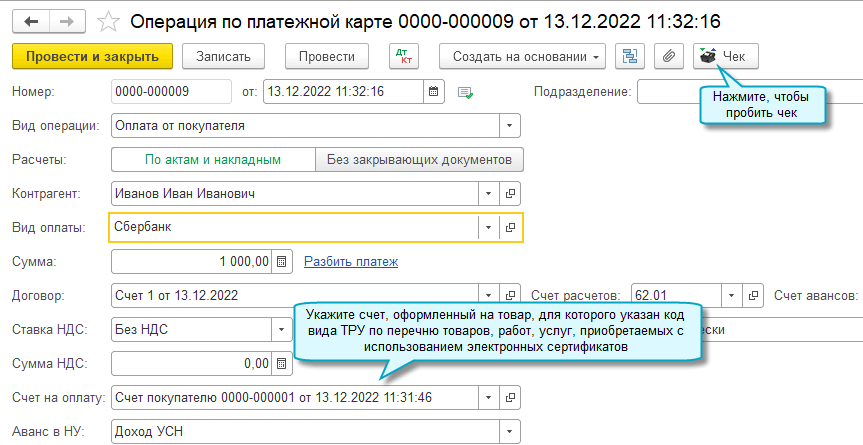Image resolution: width=863 pixels, height=445 pixels.
Task: Expand the Вид оплаты dropdown arrow
Action: click(488, 227)
